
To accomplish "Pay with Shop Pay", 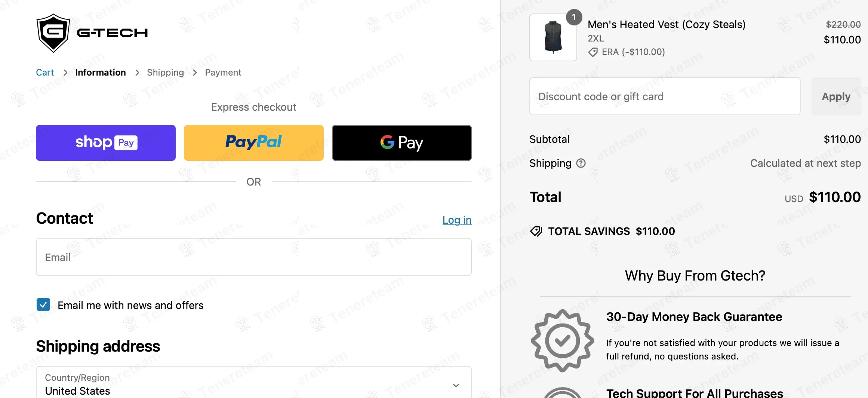I will (106, 143).
